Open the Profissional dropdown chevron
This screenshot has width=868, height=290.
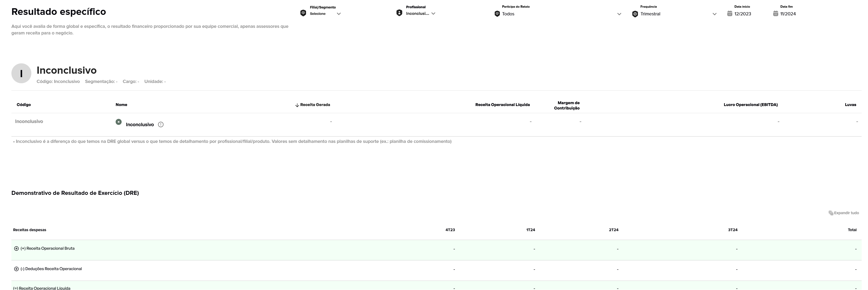pyautogui.click(x=433, y=14)
